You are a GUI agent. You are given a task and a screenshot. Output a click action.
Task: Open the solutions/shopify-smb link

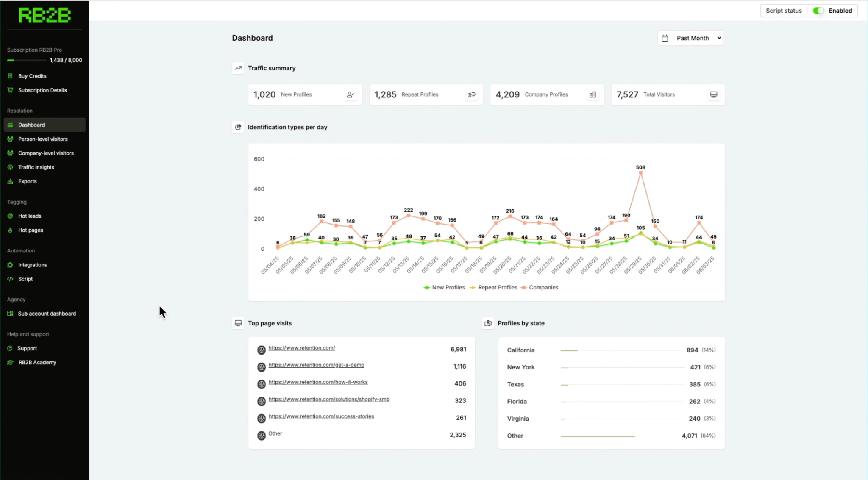(329, 399)
